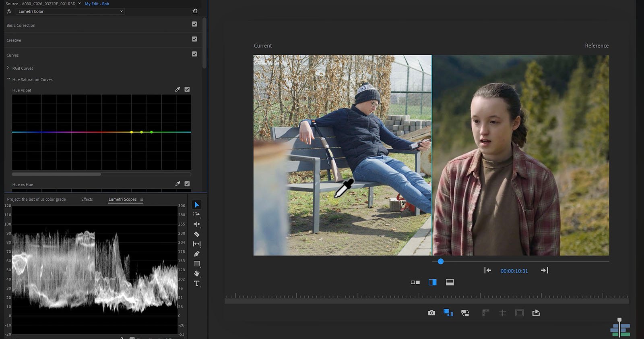Select the Type tool
644x339 pixels.
click(196, 283)
